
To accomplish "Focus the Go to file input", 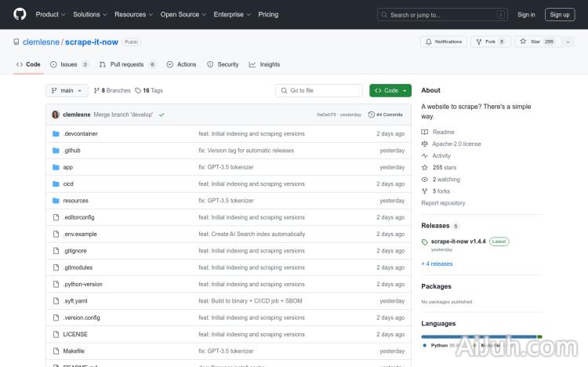I will [319, 91].
